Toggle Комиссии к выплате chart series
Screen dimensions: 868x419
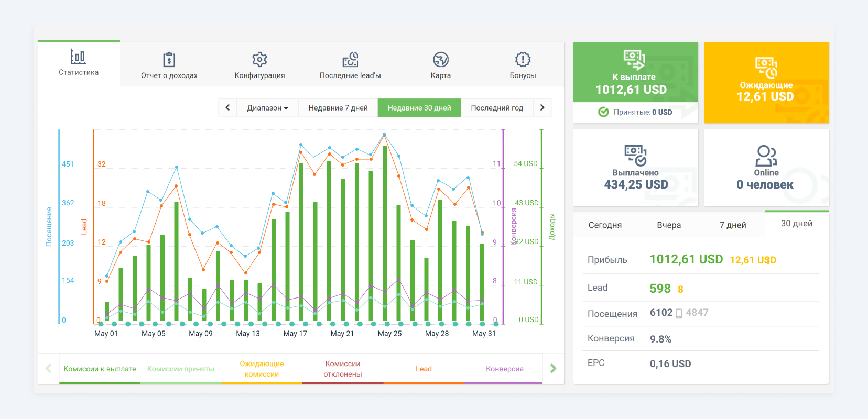100,369
